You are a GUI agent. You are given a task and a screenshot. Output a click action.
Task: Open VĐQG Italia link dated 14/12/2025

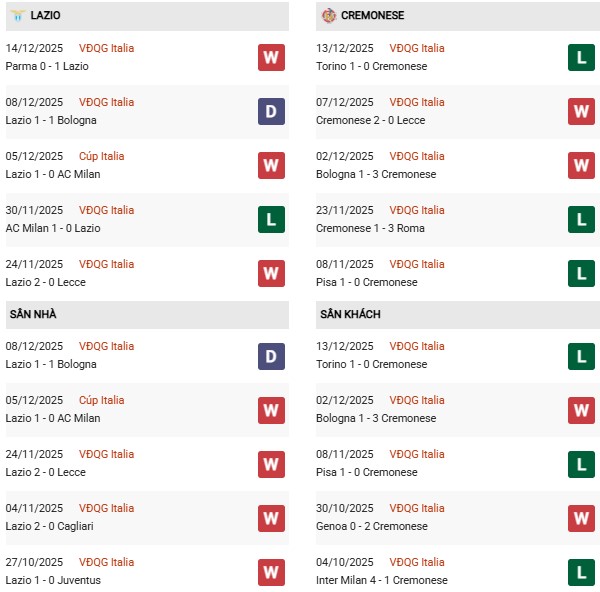[x=106, y=48]
